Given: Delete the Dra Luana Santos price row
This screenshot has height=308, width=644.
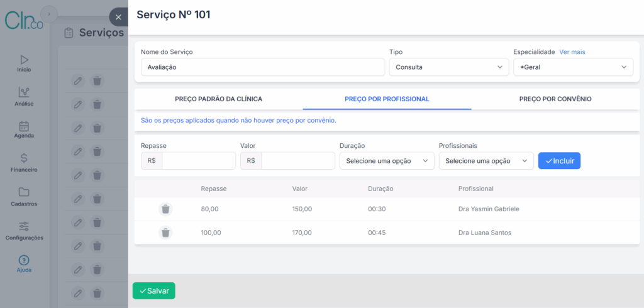Looking at the screenshot, I should (165, 233).
